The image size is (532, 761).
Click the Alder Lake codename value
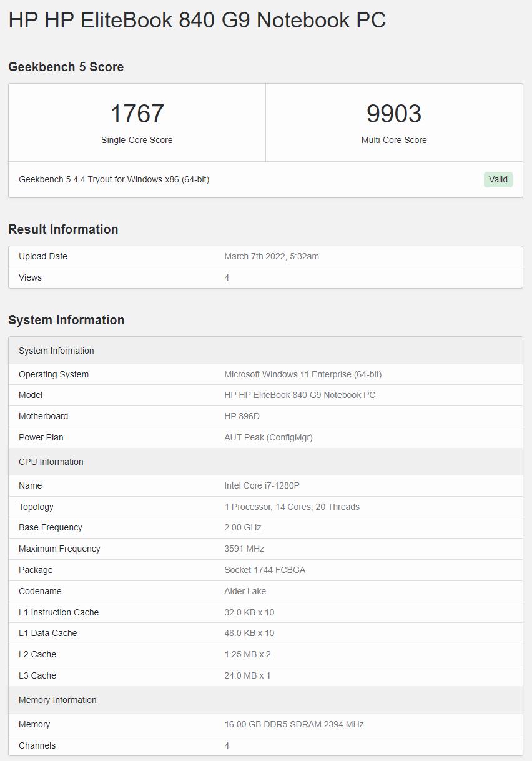point(244,591)
